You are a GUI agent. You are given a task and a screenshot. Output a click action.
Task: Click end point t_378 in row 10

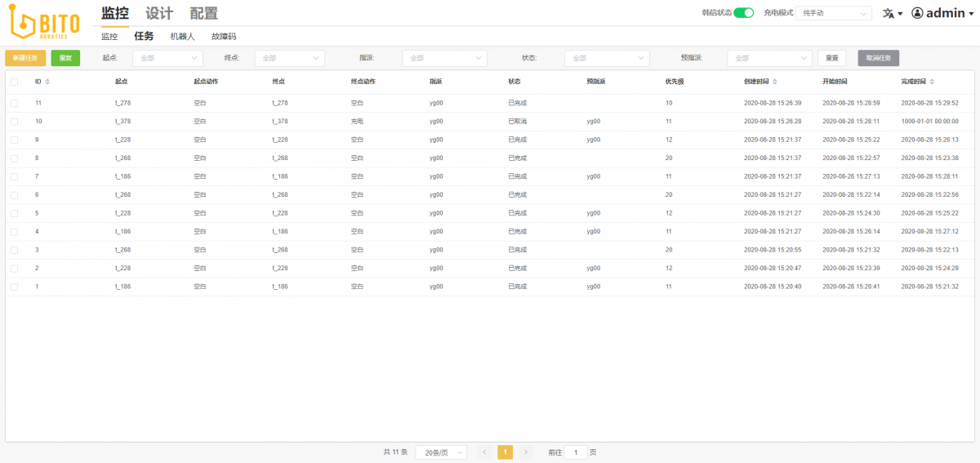280,121
